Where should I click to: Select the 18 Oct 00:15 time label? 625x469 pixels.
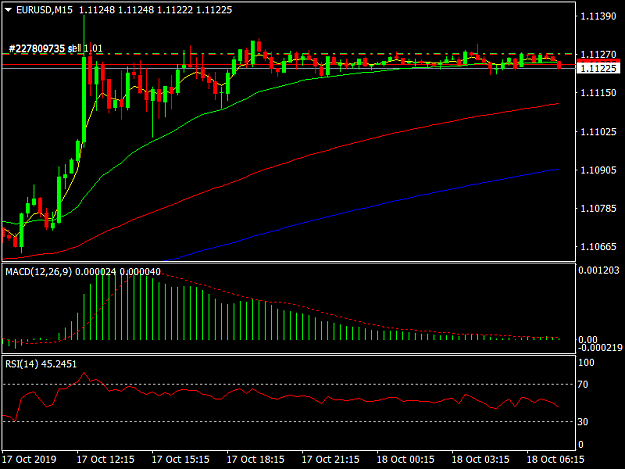pyautogui.click(x=405, y=459)
